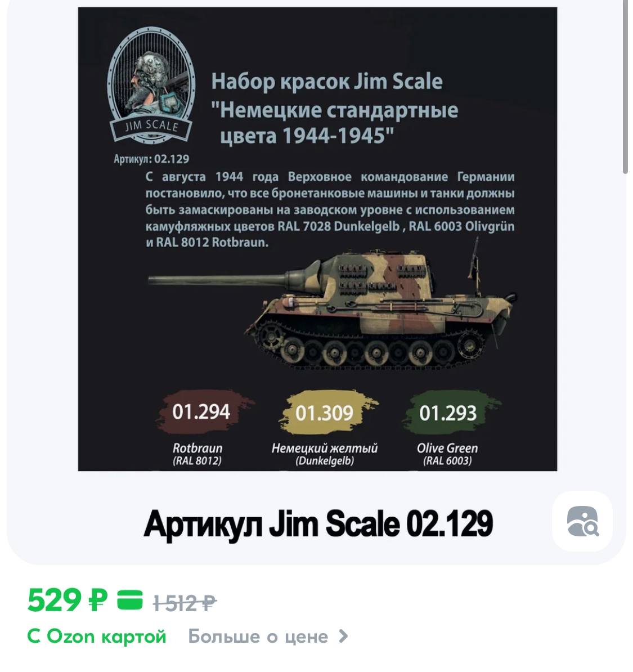The width and height of the screenshot is (633, 672).
Task: Click the "С Ozon картой" label
Action: pyautogui.click(x=96, y=637)
